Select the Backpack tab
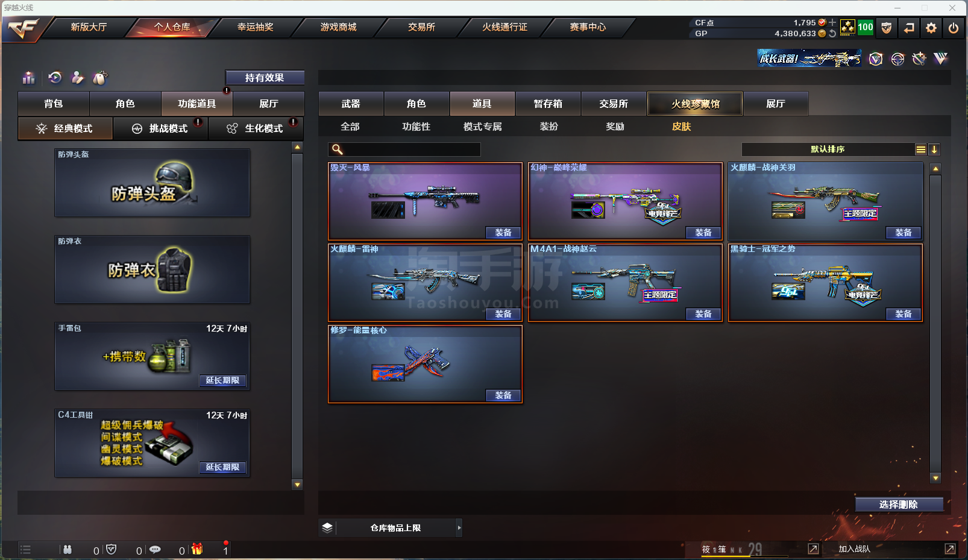The width and height of the screenshot is (968, 560). coord(54,104)
